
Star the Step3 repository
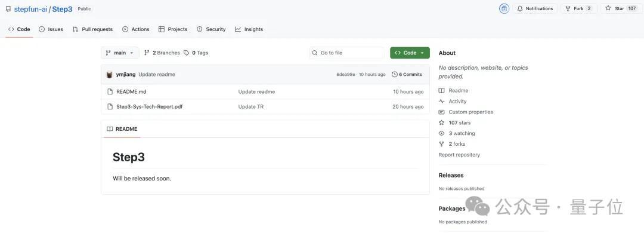[620, 8]
